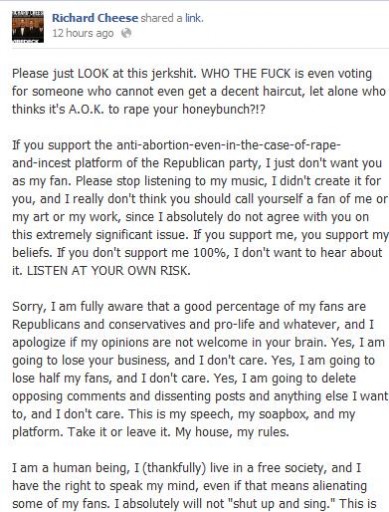Click the "shared a" text in post header

click(x=161, y=18)
